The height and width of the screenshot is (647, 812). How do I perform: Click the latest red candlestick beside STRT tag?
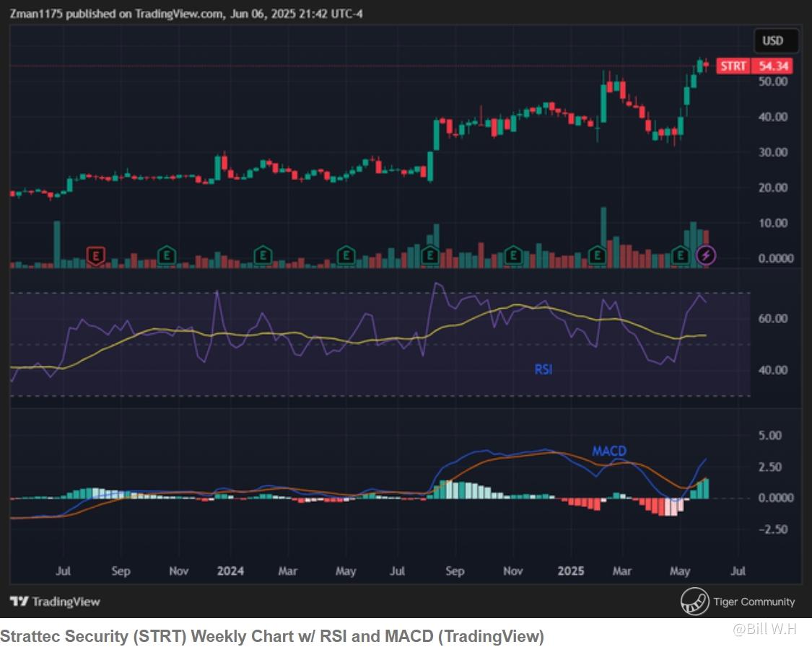[706, 65]
